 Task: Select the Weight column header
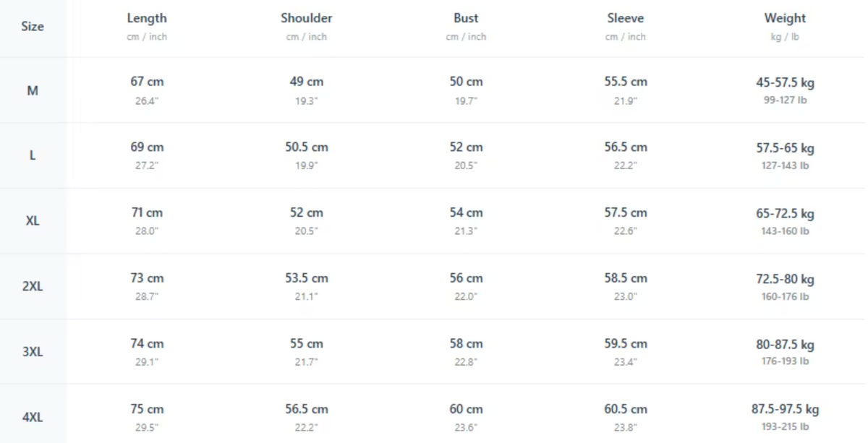point(785,18)
